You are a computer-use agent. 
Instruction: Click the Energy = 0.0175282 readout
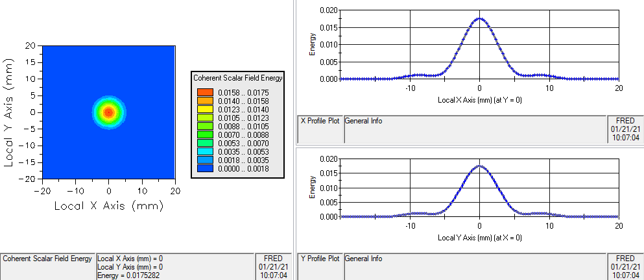point(130,275)
